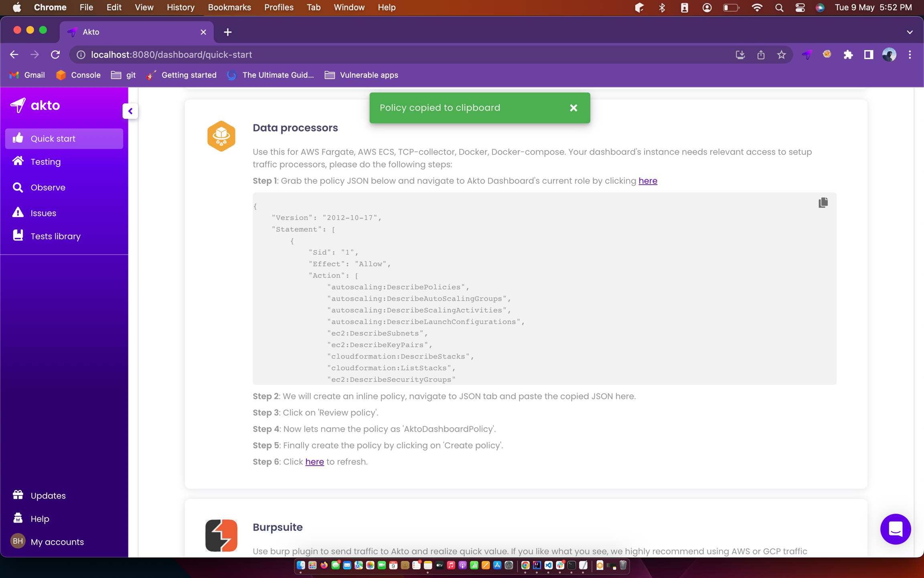This screenshot has height=578, width=924.
Task: Open the chat support widget
Action: click(x=895, y=529)
